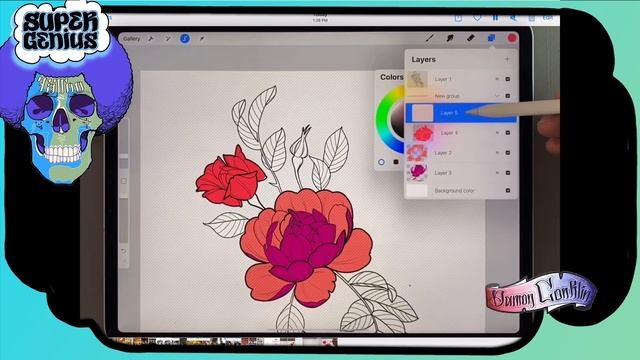
Task: Toggle visibility checkbox for Background color
Action: pos(508,191)
